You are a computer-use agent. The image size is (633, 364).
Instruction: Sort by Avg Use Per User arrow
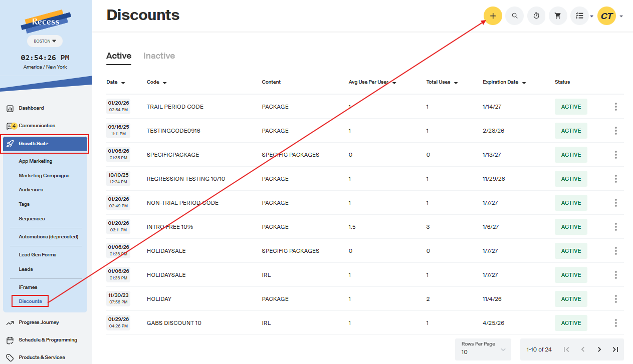(x=394, y=83)
